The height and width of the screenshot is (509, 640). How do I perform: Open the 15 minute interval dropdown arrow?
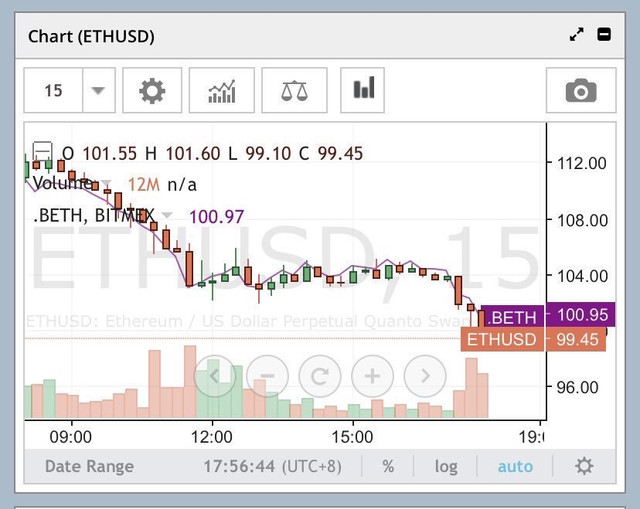[98, 90]
